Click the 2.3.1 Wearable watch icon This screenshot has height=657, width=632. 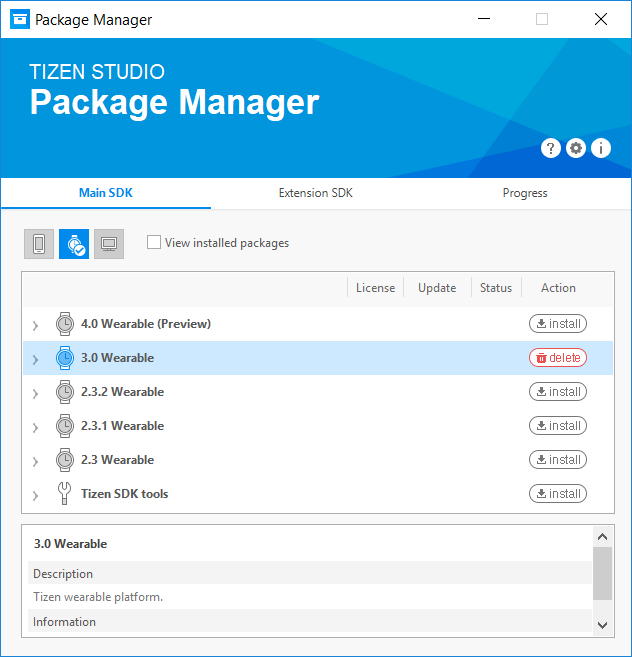[x=65, y=426]
